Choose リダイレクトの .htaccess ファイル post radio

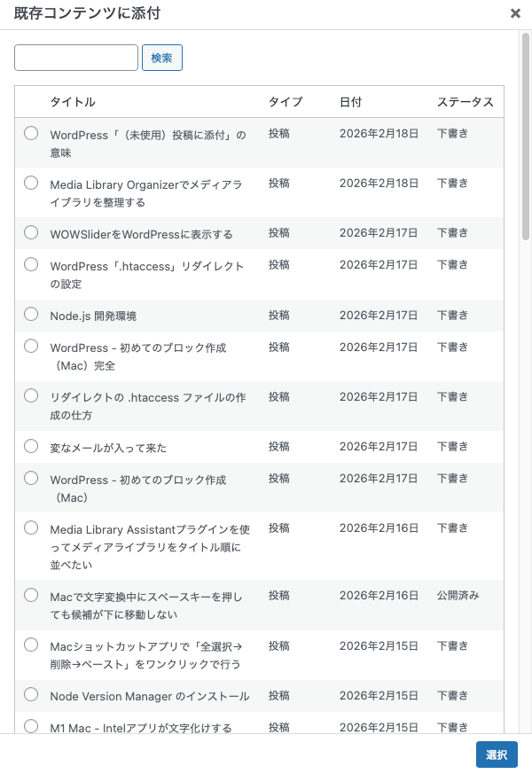(x=31, y=395)
